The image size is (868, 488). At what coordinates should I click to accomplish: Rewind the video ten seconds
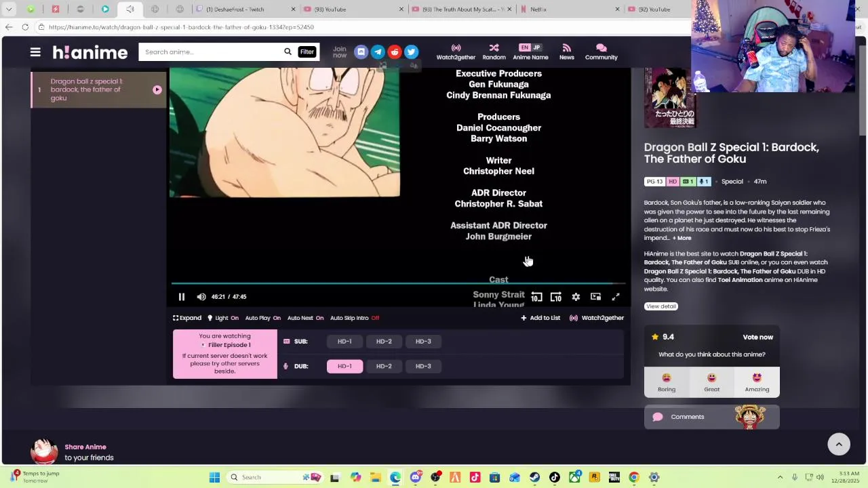pyautogui.click(x=536, y=297)
